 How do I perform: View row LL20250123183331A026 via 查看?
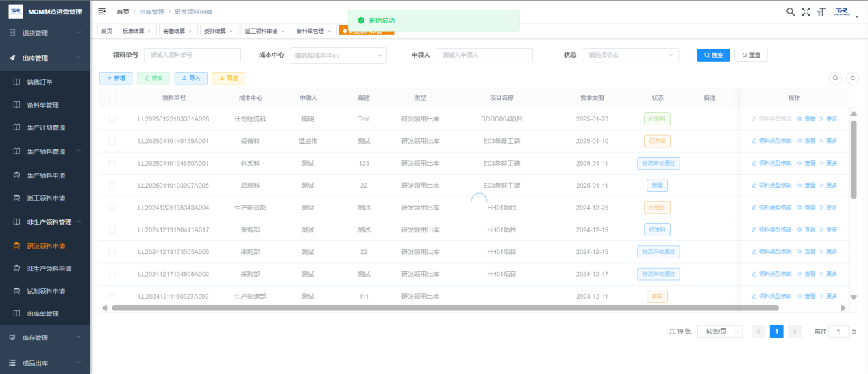(806, 119)
